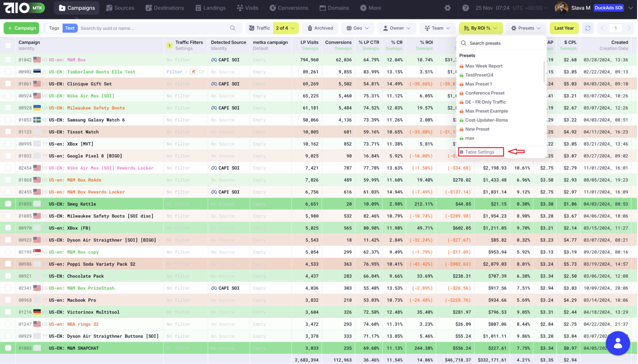Go to next page arrow
Viewport: 638px width, 364px height.
pos(629,28)
